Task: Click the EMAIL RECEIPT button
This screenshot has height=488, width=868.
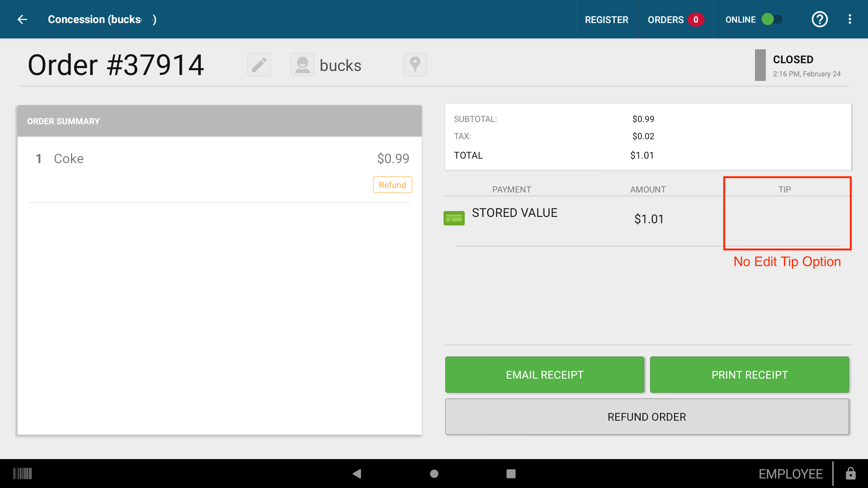Action: tap(545, 375)
